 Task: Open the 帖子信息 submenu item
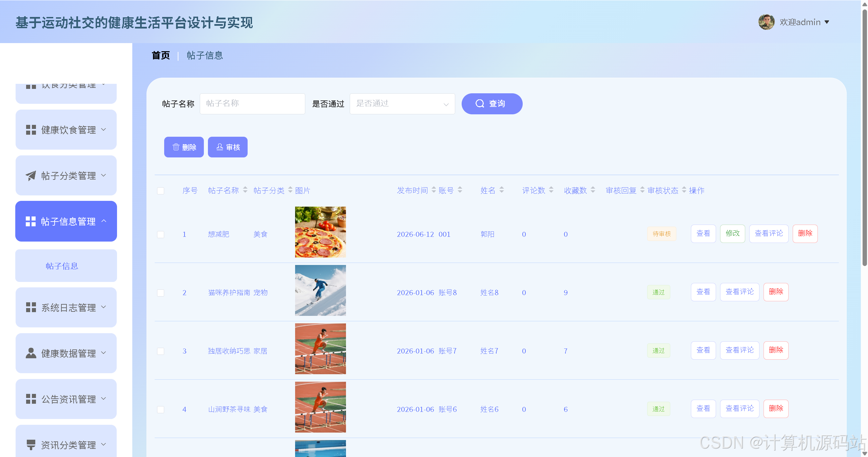[x=66, y=266]
